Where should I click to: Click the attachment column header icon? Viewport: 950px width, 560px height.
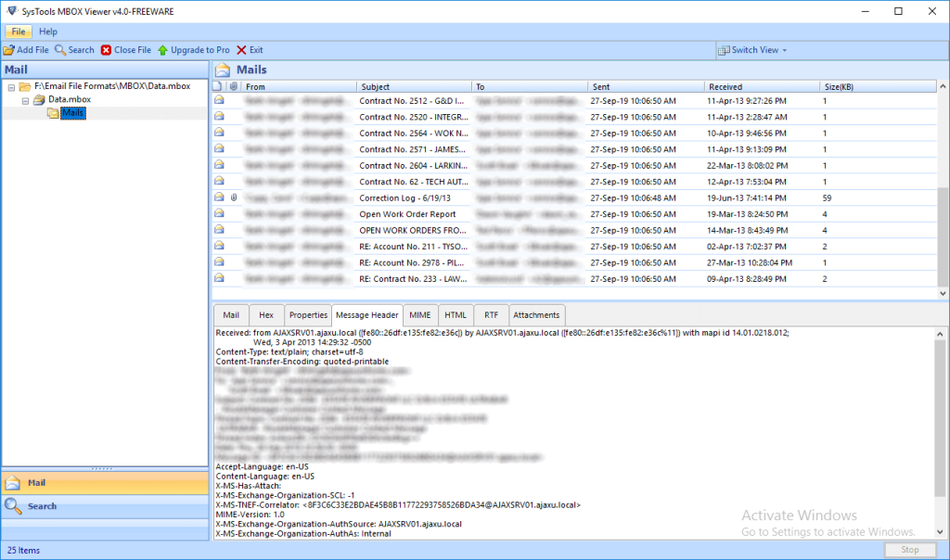pos(233,86)
